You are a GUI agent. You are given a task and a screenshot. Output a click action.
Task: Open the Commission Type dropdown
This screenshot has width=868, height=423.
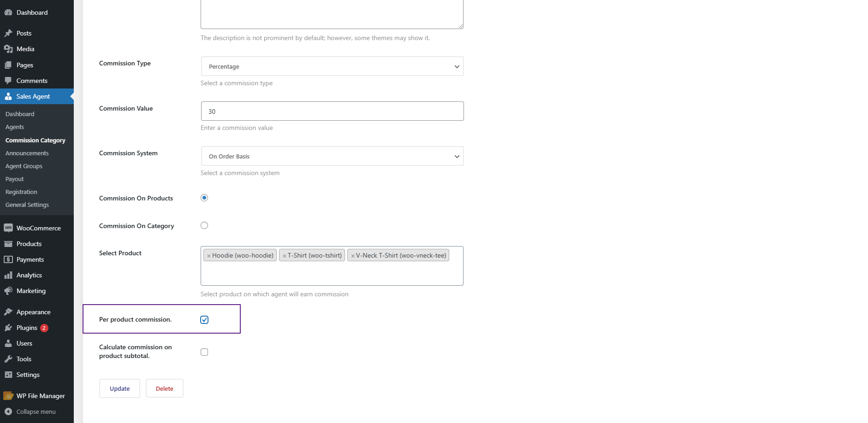332,66
